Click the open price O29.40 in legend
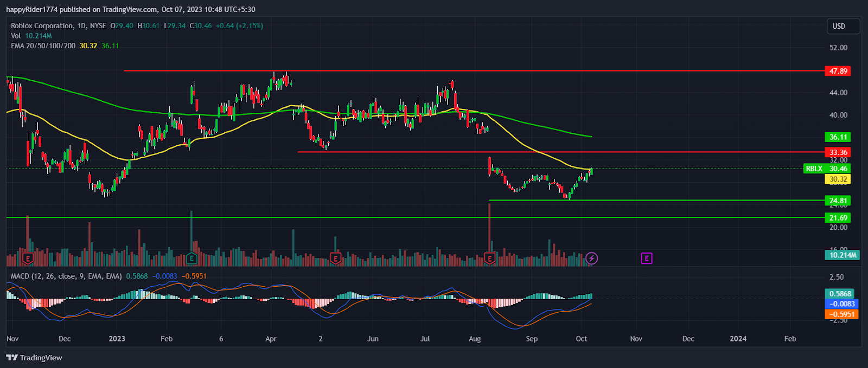 (x=122, y=25)
